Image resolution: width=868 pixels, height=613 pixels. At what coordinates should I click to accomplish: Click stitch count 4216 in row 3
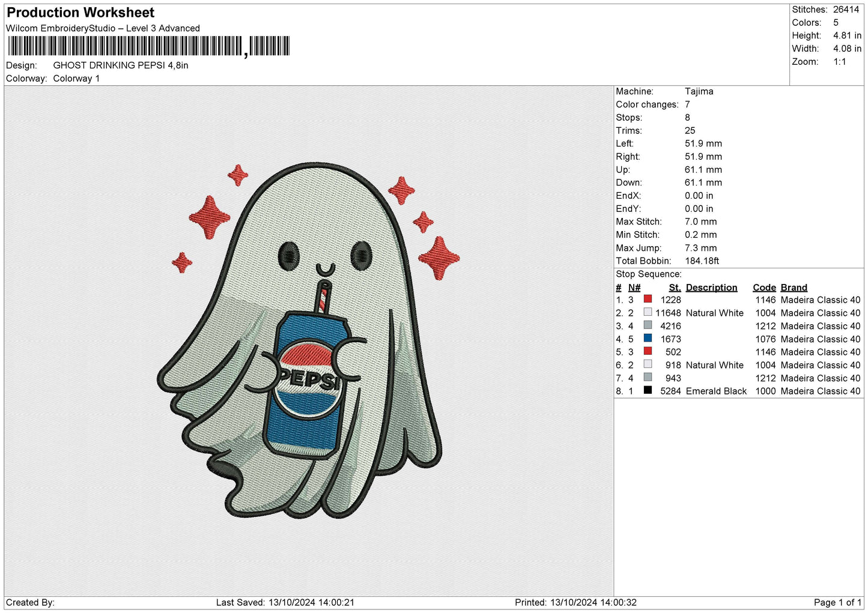670,326
